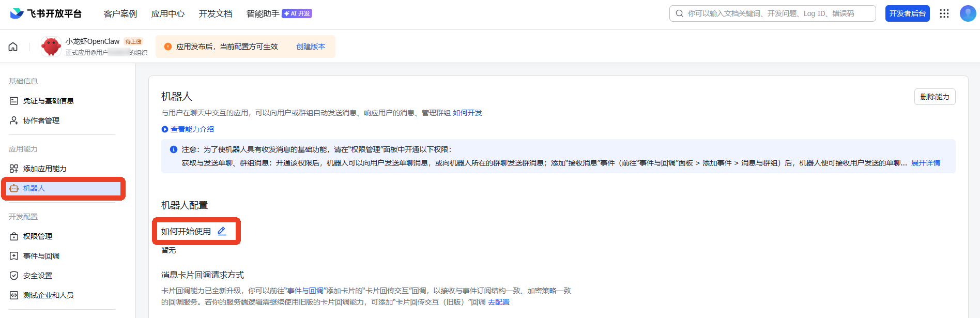Select 添加应用能力 in the sidebar
The height and width of the screenshot is (318, 980).
pyautogui.click(x=44, y=169)
